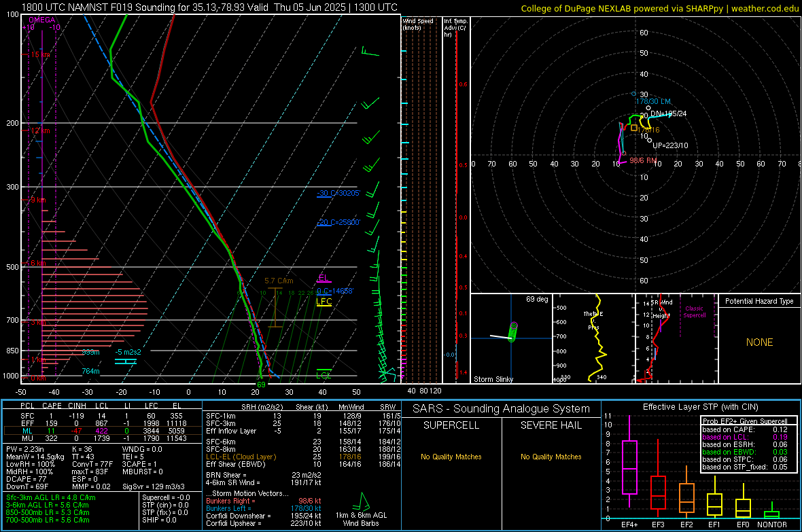Screen dimensions: 802x532
Task: Click the SHIP = 0.0 value
Action: coord(159,520)
